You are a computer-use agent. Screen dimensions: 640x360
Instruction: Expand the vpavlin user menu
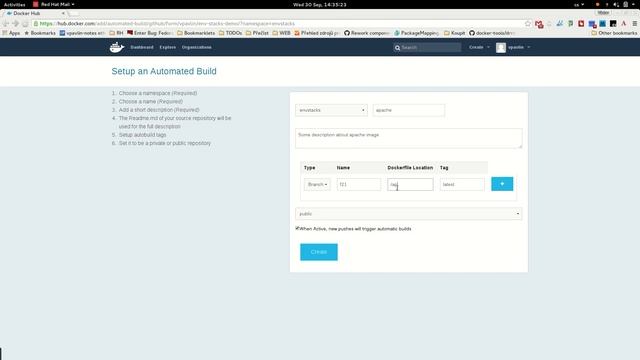pyautogui.click(x=519, y=47)
